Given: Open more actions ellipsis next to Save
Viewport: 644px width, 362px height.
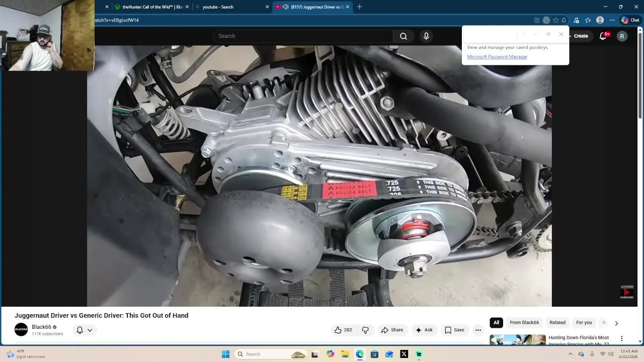Looking at the screenshot, I should (x=478, y=330).
